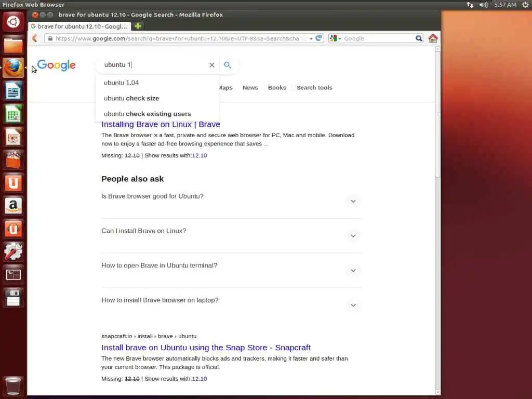Click 12.10 link under the Snapcraft result
This screenshot has width=532, height=399.
pyautogui.click(x=199, y=379)
